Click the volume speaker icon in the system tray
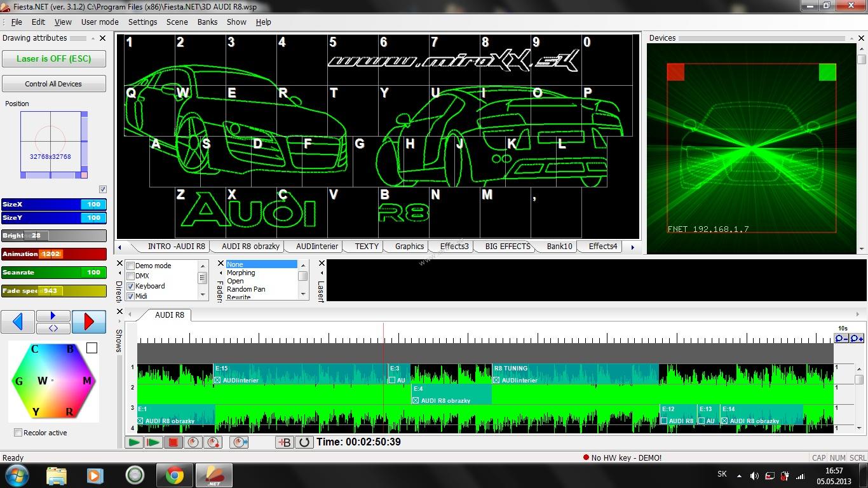The width and height of the screenshot is (868, 488). 754,476
